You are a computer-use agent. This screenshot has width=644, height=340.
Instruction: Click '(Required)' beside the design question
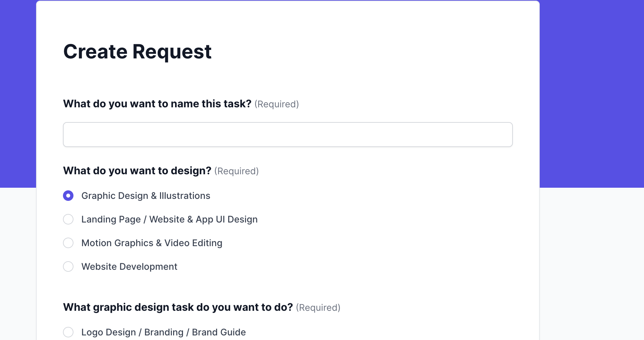click(x=236, y=171)
